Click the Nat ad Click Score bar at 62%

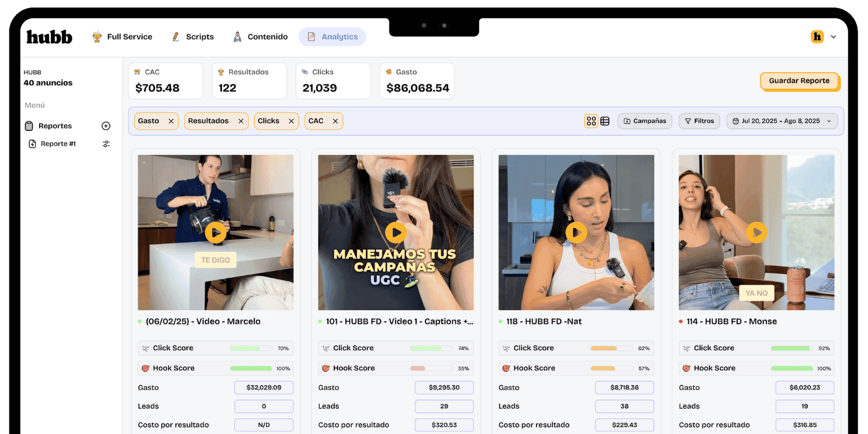(x=611, y=348)
